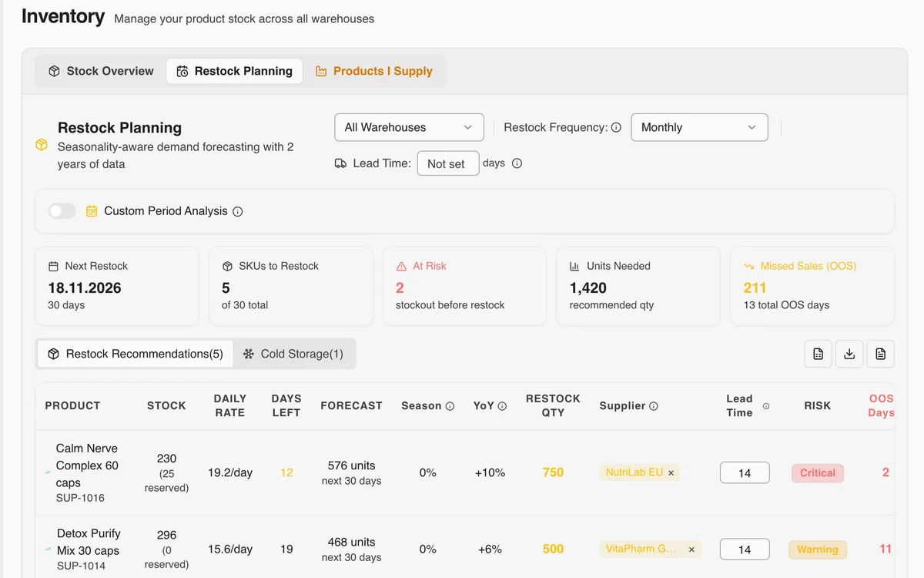The image size is (924, 578).
Task: Click the document report icon button
Action: coord(880,354)
